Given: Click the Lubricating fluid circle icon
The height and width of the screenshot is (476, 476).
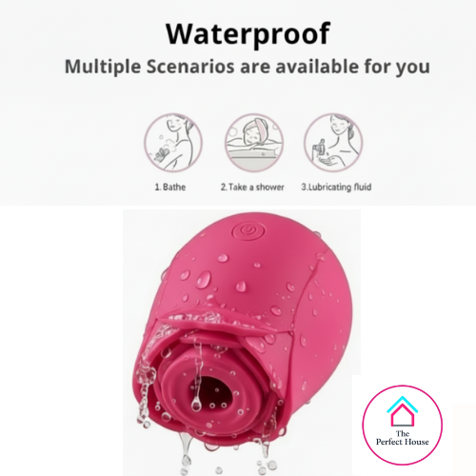Looking at the screenshot, I should point(333,143).
